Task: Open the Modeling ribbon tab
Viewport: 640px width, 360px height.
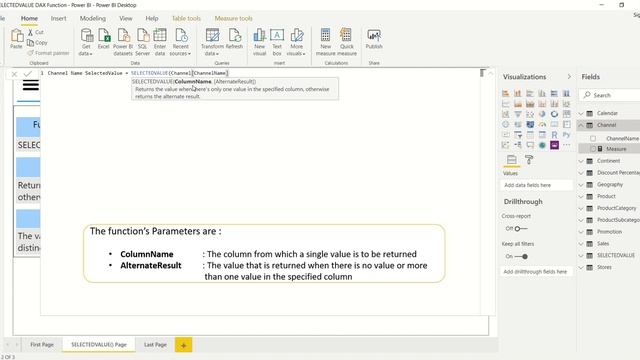Action: [x=93, y=18]
